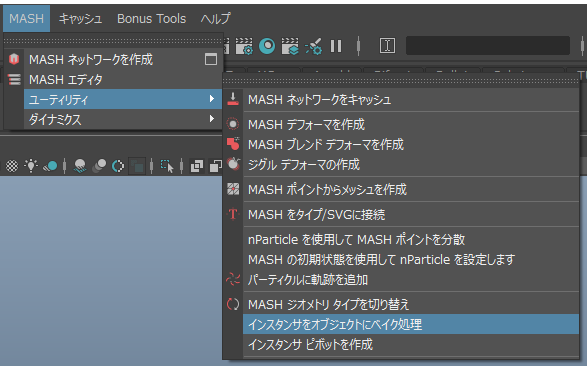Click the switch geometry type arrows icon
Viewport: 587px width, 366px height.
point(233,304)
